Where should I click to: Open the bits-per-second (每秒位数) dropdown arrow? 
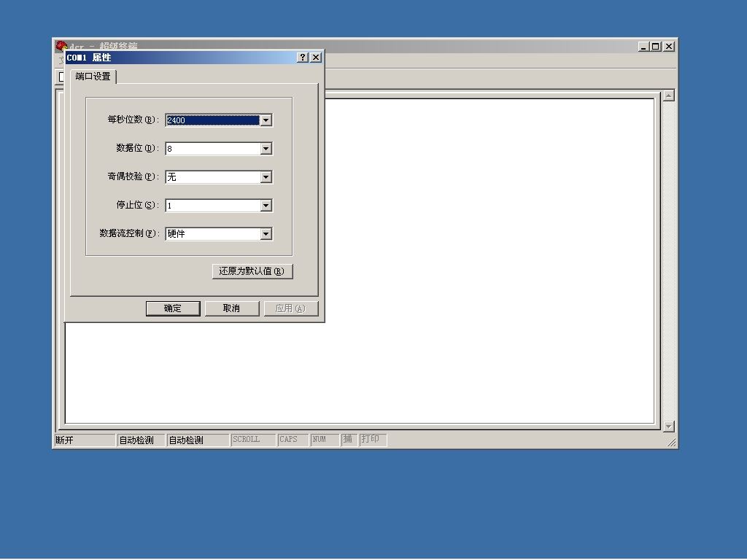266,120
